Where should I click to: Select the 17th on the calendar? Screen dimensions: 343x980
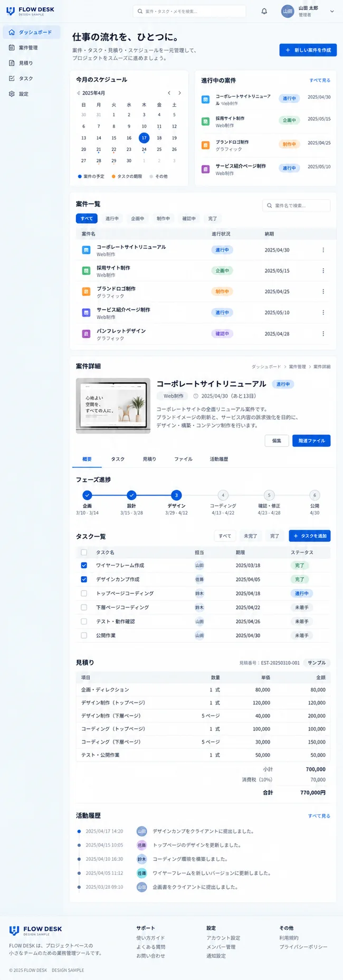(144, 138)
